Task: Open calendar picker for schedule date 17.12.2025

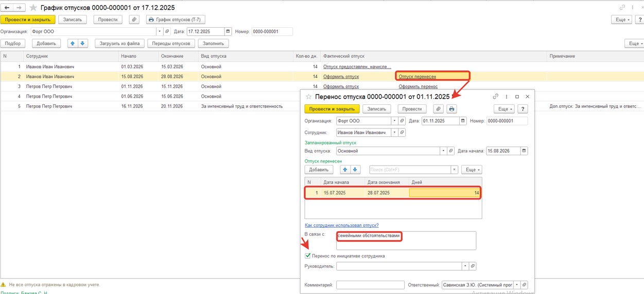Action: click(228, 32)
